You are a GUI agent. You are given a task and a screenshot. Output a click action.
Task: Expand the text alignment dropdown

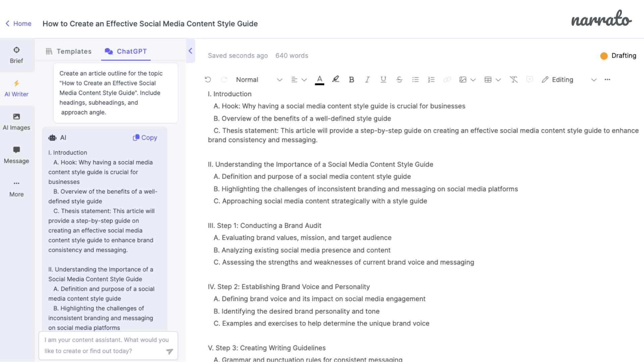[304, 79]
